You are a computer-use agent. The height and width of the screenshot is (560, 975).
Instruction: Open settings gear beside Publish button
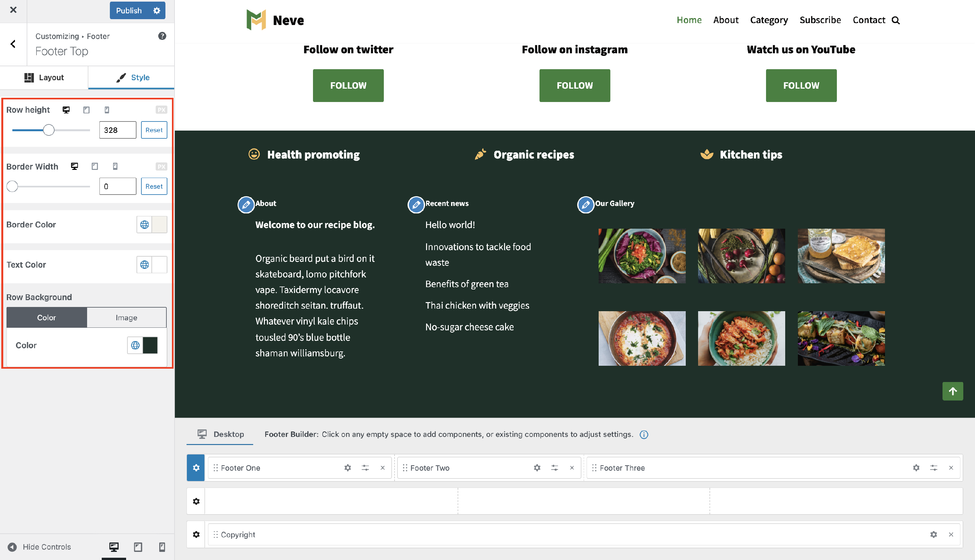pyautogui.click(x=156, y=10)
